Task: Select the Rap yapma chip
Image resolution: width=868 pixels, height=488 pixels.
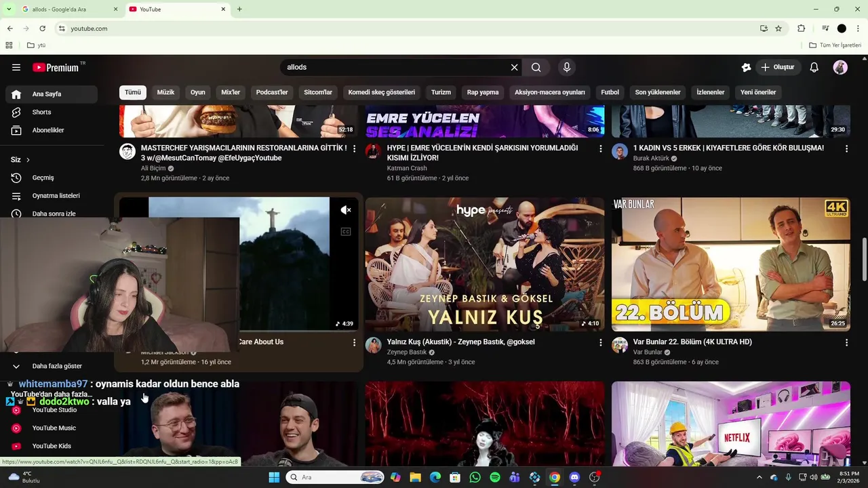Action: [x=483, y=92]
